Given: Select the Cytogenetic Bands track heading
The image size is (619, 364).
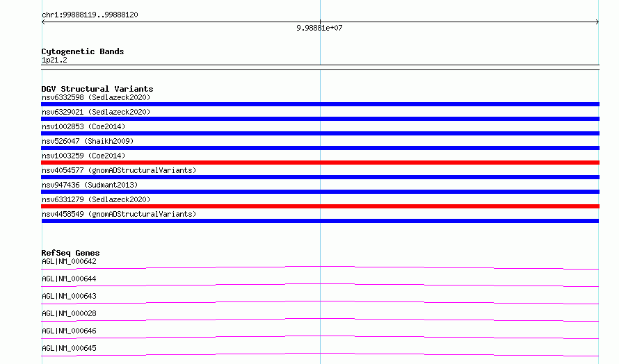Looking at the screenshot, I should 83,51.
